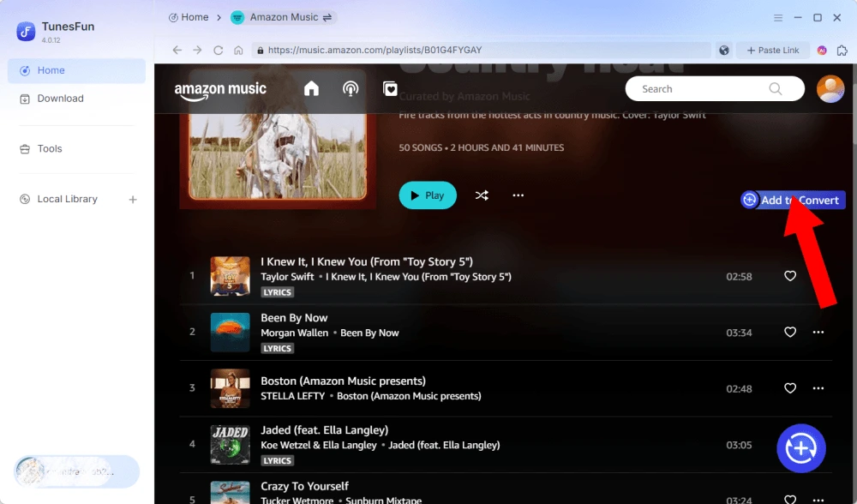The image size is (857, 504).
Task: Open the Amazon profile avatar
Action: tap(830, 88)
